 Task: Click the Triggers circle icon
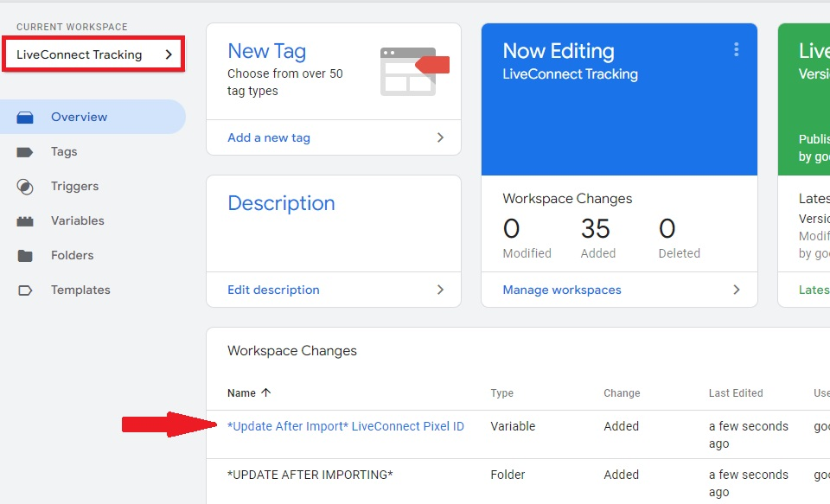point(25,187)
